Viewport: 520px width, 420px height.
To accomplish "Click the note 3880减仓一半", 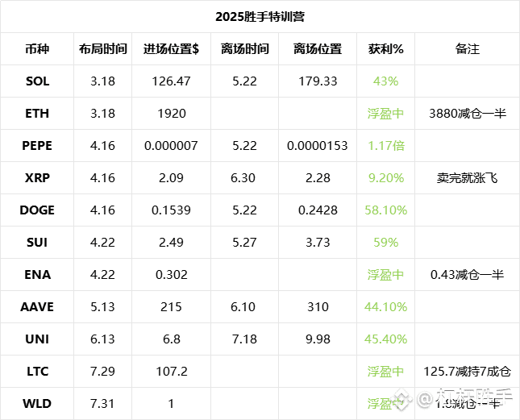I will point(468,114).
